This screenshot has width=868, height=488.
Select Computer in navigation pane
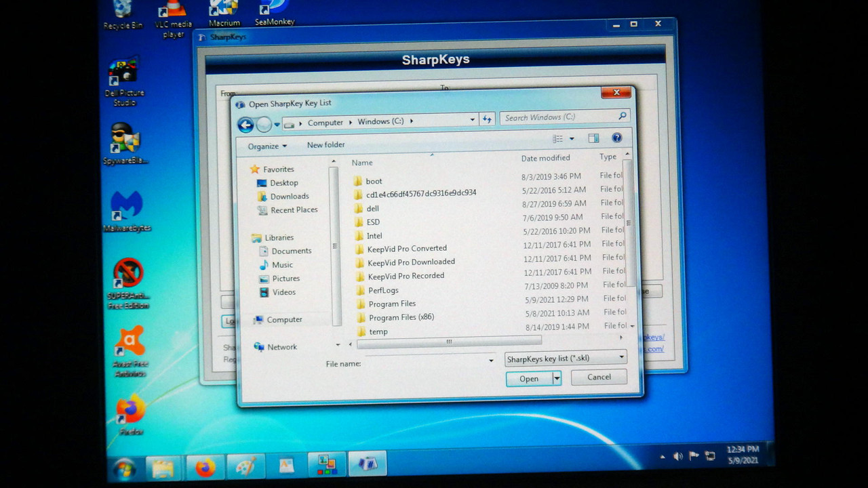(x=279, y=320)
